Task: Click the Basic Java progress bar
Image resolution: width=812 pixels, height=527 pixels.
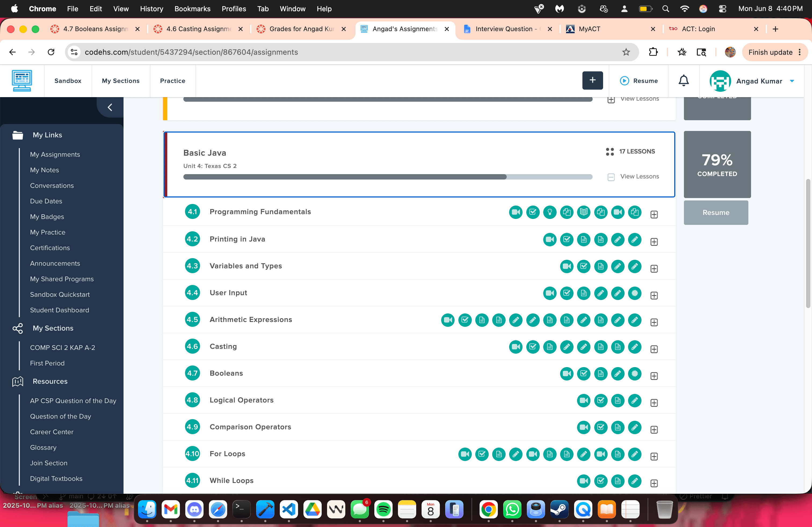Action: 387,177
